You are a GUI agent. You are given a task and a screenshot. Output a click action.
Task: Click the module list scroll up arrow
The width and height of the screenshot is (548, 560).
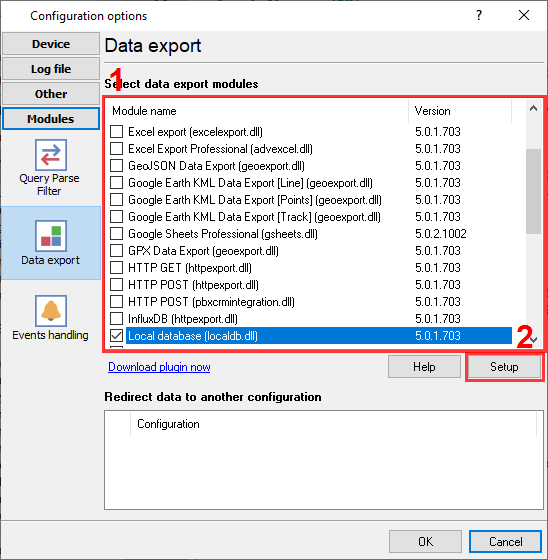533,108
